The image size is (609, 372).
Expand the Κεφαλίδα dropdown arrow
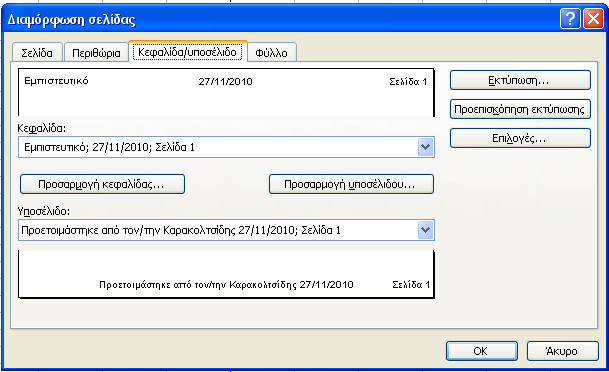point(426,147)
